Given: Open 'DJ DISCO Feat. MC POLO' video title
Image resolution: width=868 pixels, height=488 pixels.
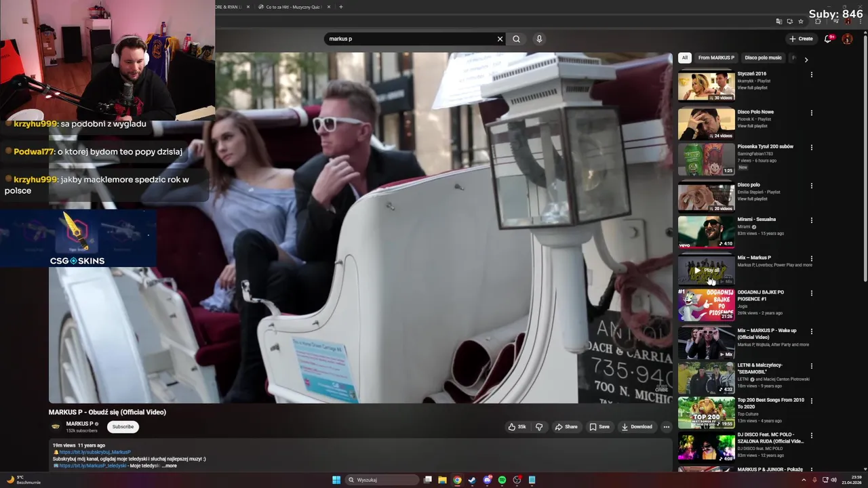Looking at the screenshot, I should (x=770, y=438).
